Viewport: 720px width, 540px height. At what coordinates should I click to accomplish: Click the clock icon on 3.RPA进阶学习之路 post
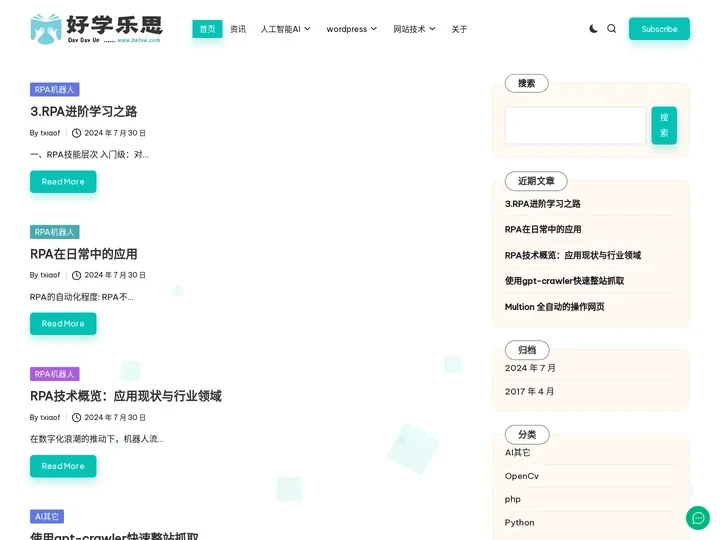[77, 133]
